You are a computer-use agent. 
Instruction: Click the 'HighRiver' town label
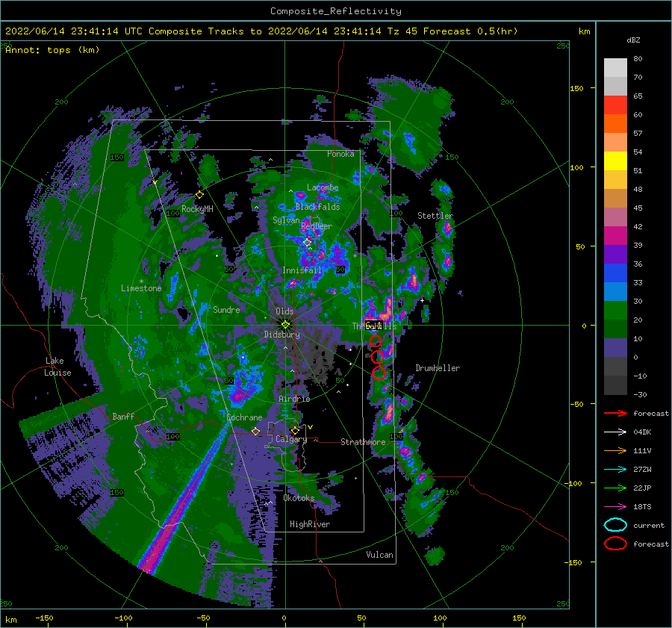[310, 524]
